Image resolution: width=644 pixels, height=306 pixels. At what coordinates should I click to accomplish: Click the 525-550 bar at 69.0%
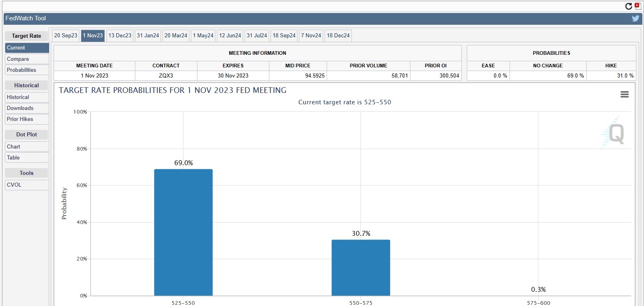pyautogui.click(x=183, y=232)
